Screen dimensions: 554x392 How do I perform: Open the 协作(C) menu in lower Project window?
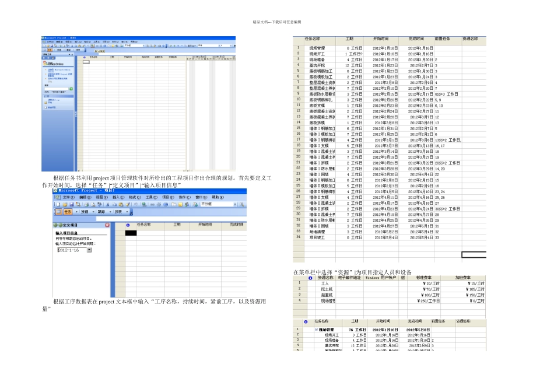click(185, 197)
